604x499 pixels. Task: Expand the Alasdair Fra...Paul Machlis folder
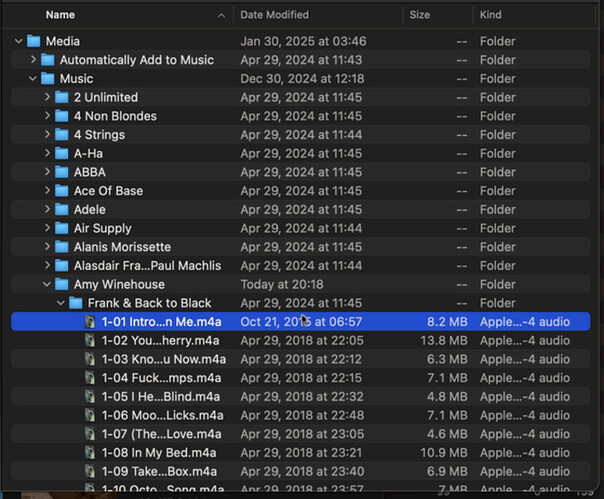click(x=47, y=265)
